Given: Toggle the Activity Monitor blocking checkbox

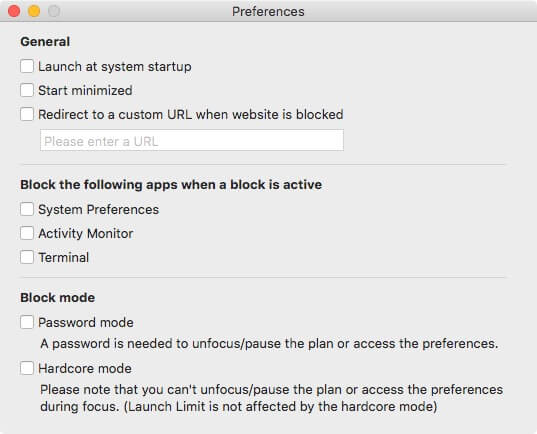Looking at the screenshot, I should tap(27, 233).
